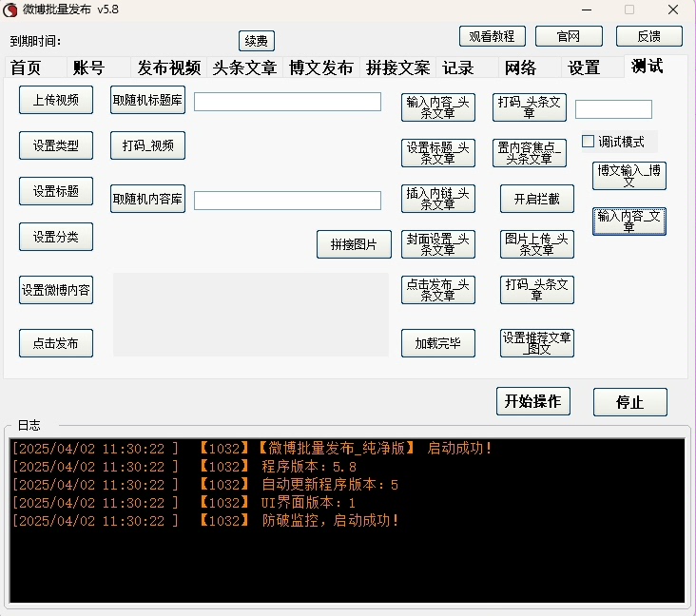Click the 开始操作 button
696x616 pixels.
point(533,401)
